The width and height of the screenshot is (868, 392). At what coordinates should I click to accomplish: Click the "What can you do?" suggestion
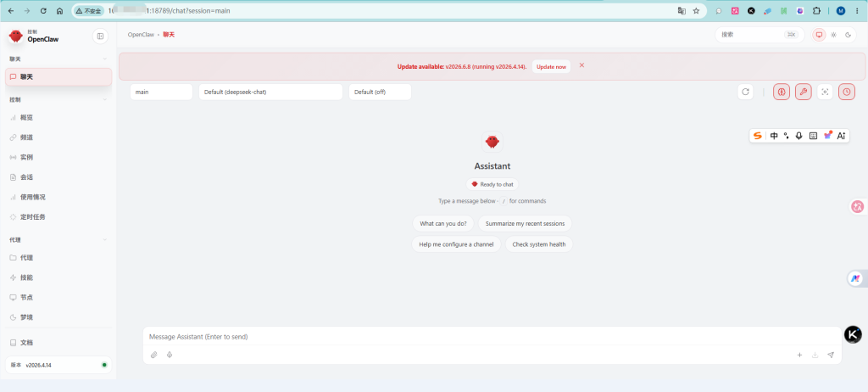click(x=442, y=224)
